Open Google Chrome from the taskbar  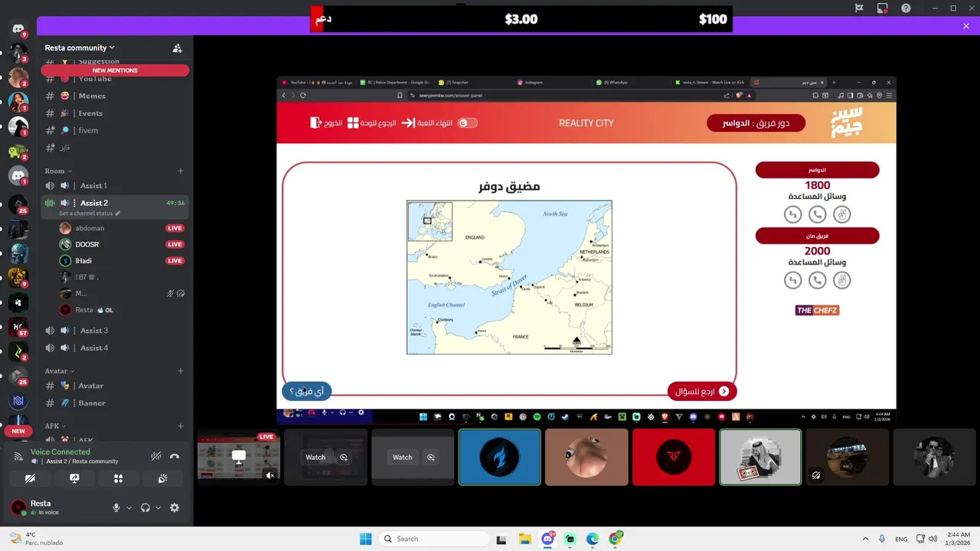(616, 539)
